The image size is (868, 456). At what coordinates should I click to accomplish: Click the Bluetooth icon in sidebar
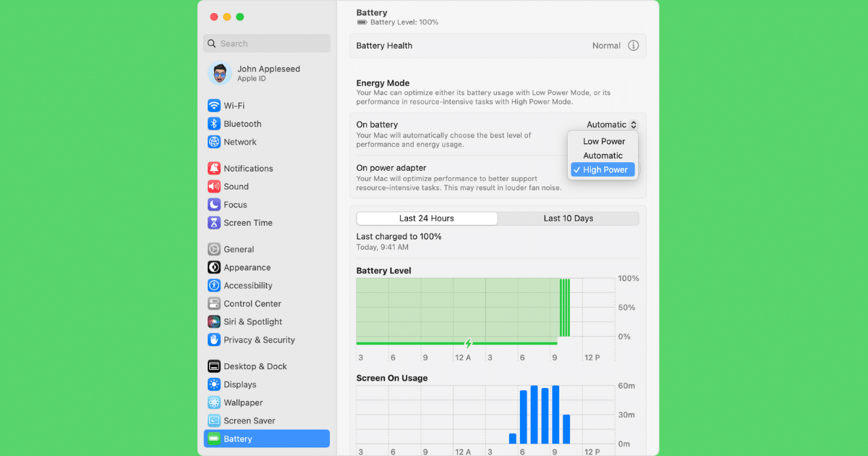coord(214,124)
